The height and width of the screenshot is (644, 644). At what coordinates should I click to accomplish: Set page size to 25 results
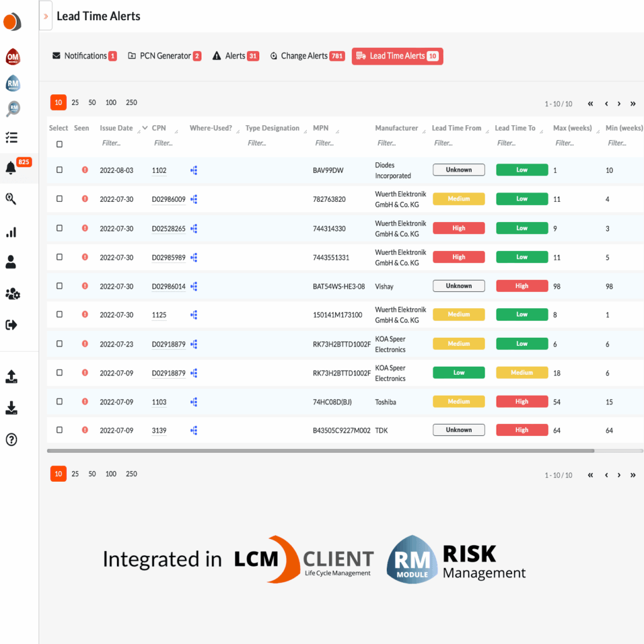pos(75,103)
